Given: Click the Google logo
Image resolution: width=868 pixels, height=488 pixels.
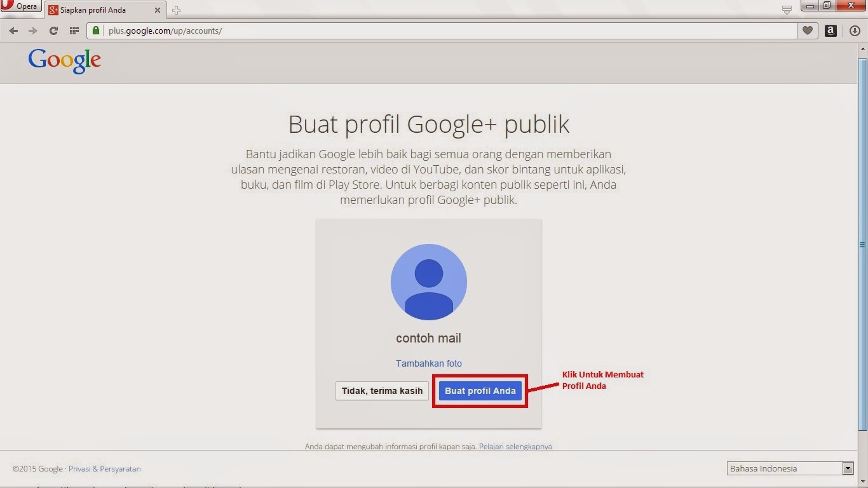Looking at the screenshot, I should click(x=65, y=61).
